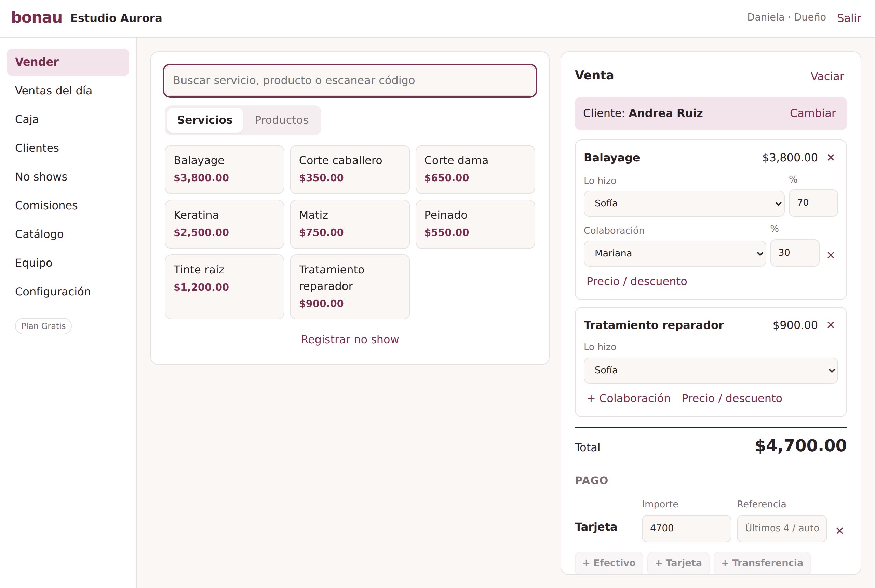
Task: Remove the Balayage item from the sale
Action: 830,158
